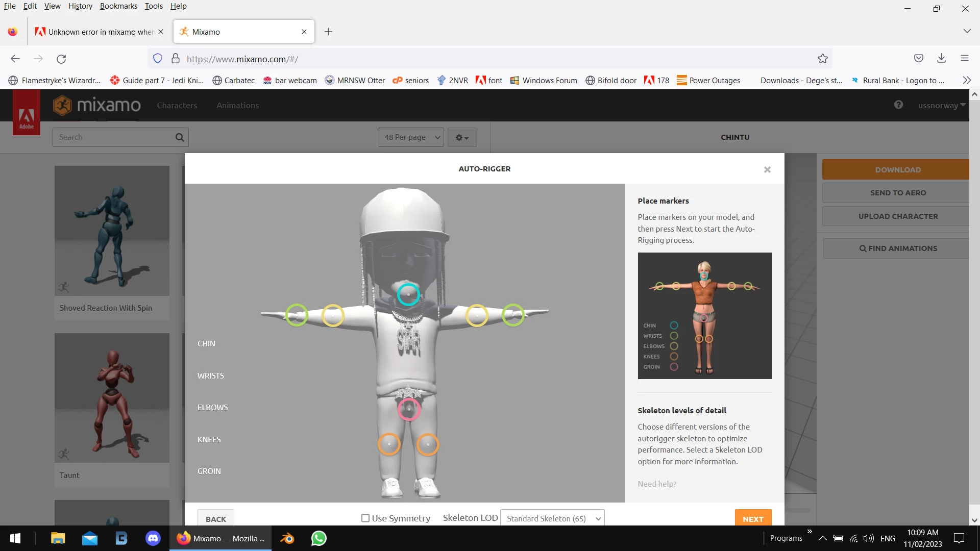Open the Mixamo help question mark

coord(898,105)
